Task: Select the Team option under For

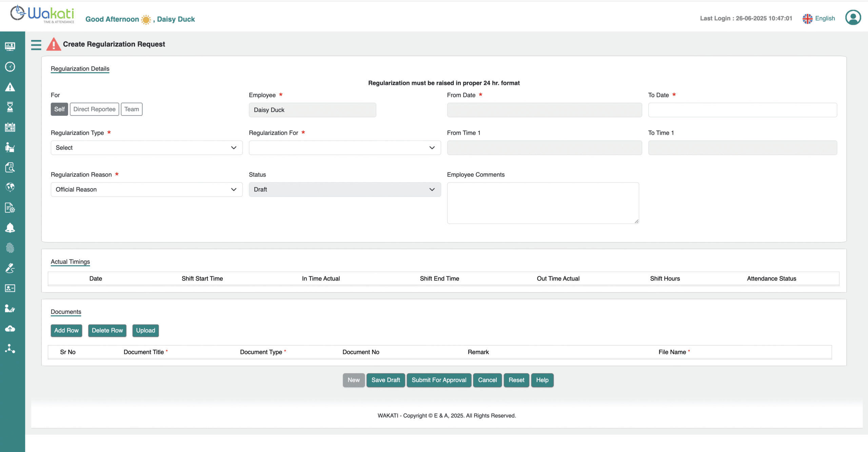Action: click(132, 109)
